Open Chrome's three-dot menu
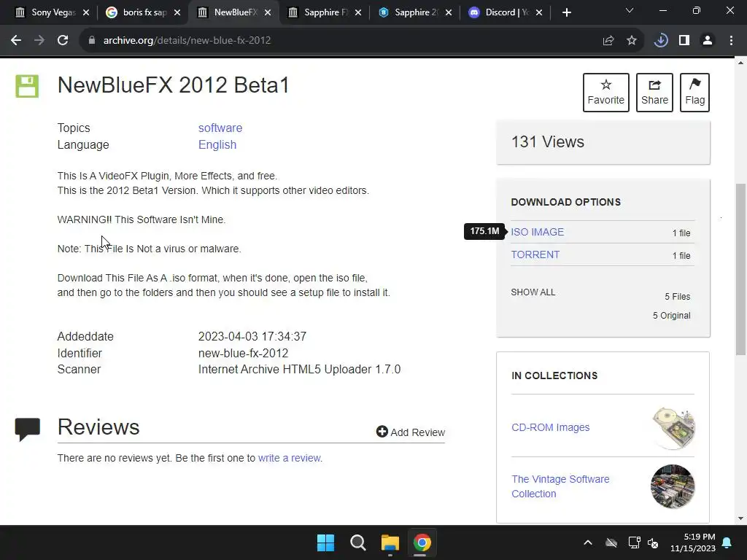747x560 pixels. (731, 41)
